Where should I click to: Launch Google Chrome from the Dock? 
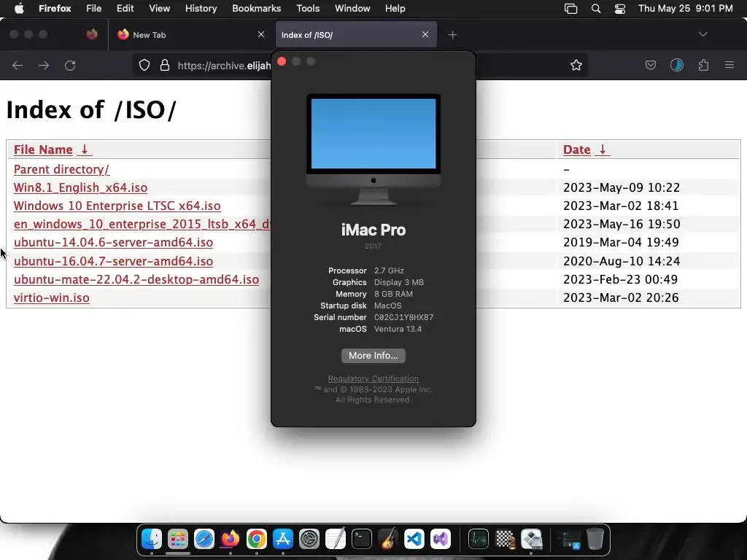point(256,539)
